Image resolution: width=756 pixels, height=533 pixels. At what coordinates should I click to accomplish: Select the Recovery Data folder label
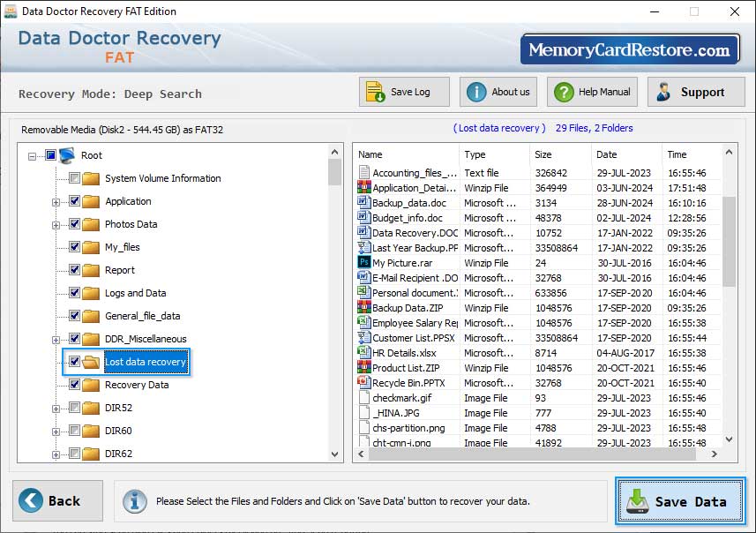point(137,385)
